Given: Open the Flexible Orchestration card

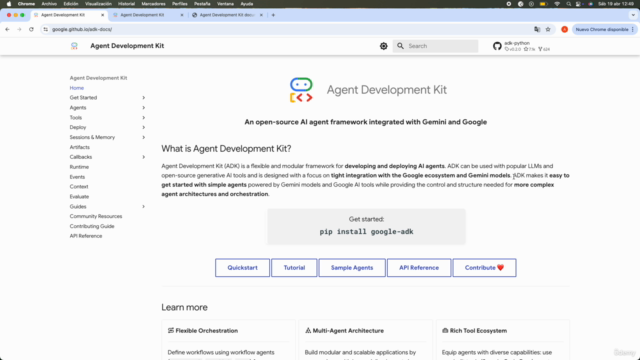Looking at the screenshot, I should [228, 340].
